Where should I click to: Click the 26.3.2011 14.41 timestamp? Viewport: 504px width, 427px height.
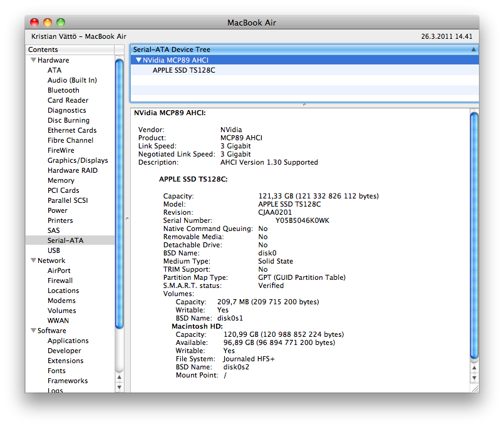click(447, 36)
